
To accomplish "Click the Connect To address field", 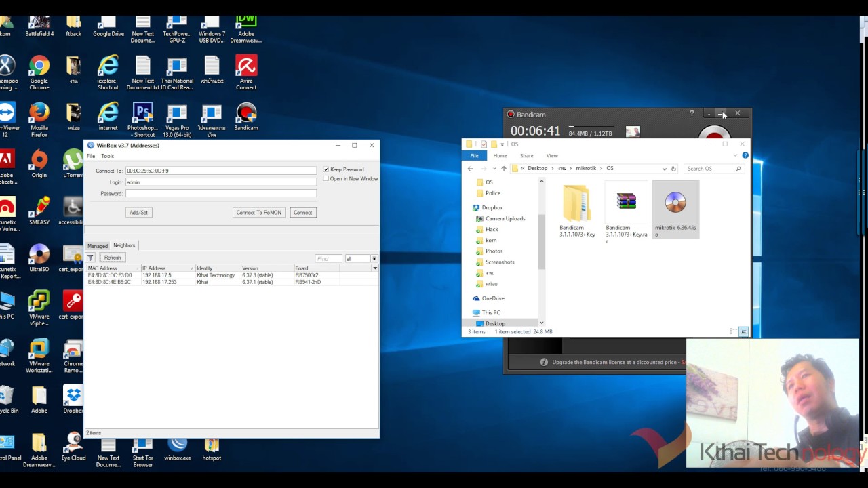I will 220,171.
